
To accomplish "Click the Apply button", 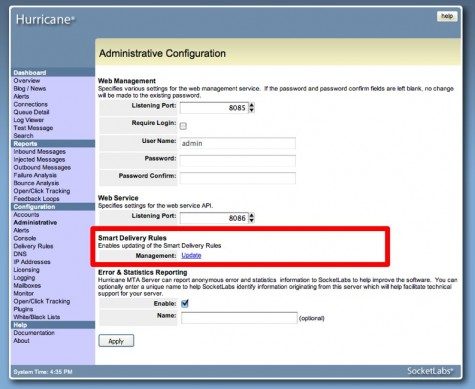I will pos(116,341).
